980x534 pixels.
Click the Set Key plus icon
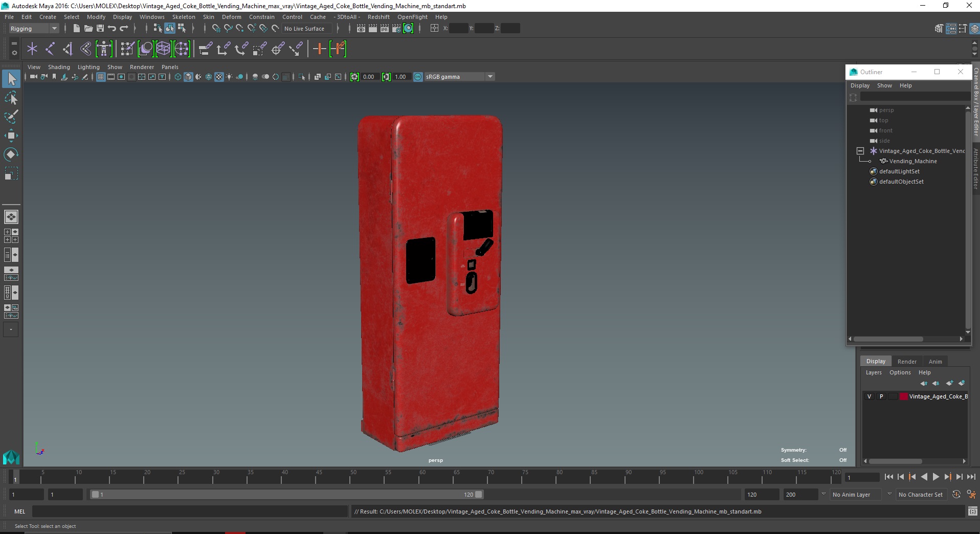tap(319, 49)
